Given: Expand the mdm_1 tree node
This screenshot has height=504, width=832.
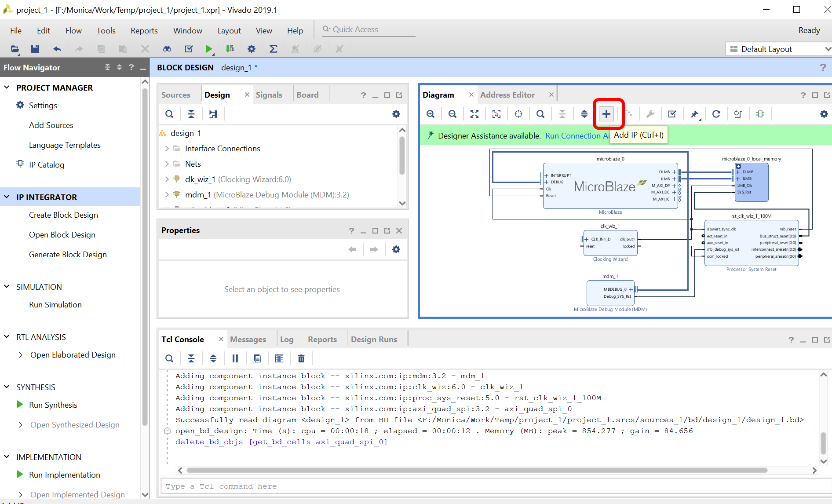Looking at the screenshot, I should [x=167, y=195].
